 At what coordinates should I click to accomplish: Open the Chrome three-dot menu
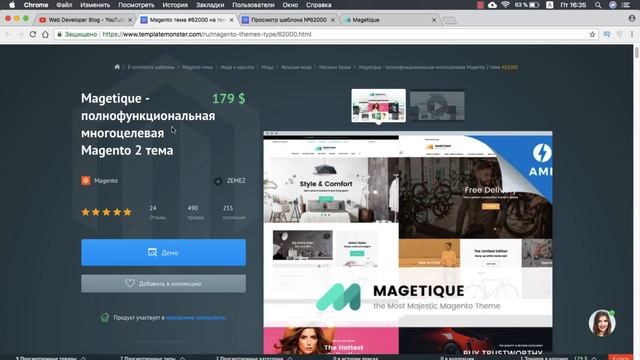[632, 34]
